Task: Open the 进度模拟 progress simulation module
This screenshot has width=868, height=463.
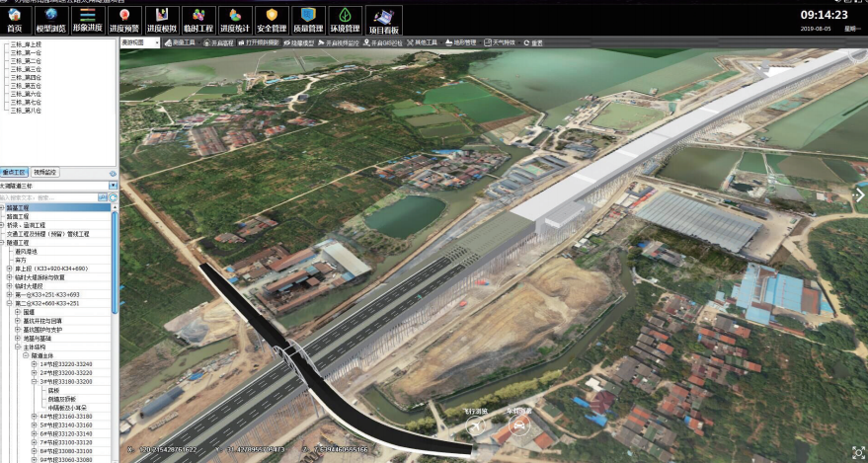Action: (x=162, y=21)
